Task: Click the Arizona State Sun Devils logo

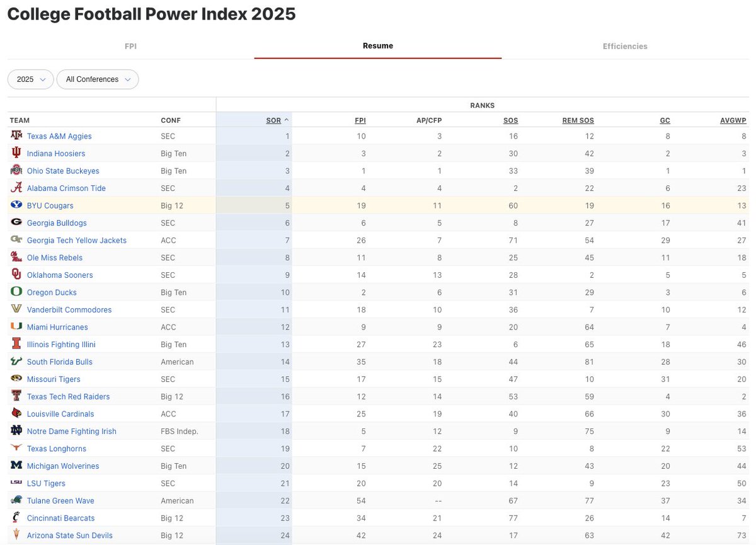Action: 16,534
